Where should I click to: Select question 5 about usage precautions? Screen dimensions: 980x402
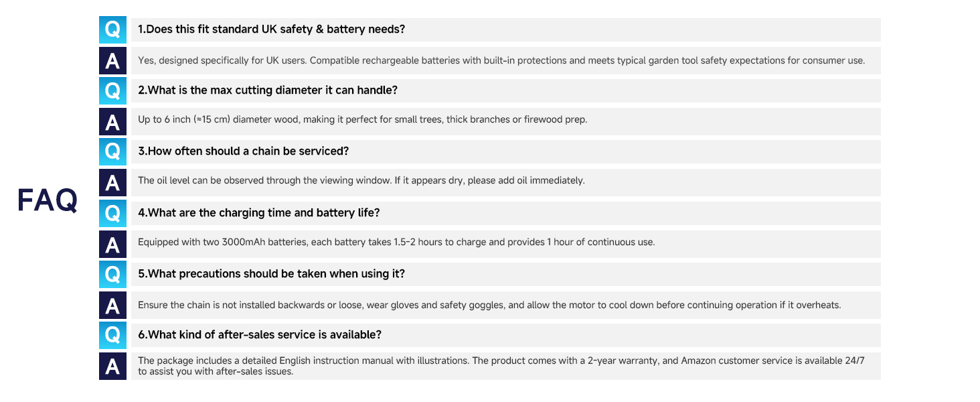tap(271, 274)
